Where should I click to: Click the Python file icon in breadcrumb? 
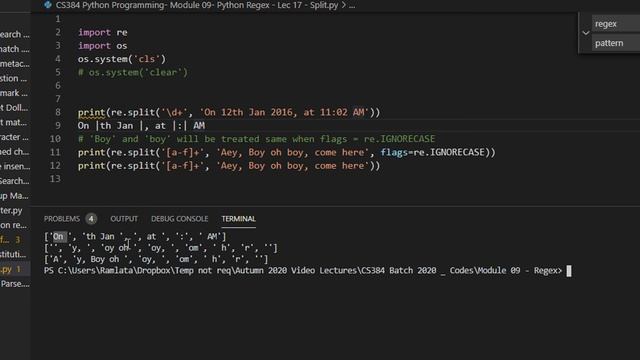pos(48,5)
